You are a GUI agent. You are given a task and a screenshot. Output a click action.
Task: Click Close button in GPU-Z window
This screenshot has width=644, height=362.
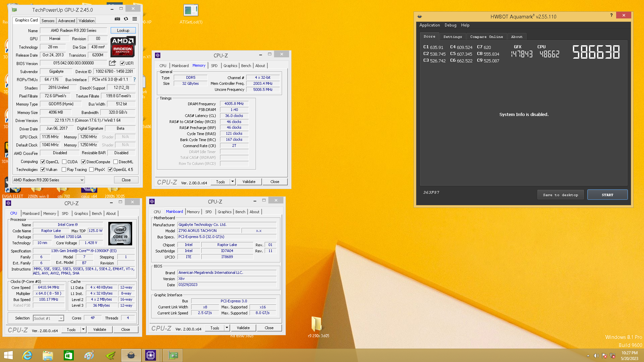pyautogui.click(x=126, y=180)
